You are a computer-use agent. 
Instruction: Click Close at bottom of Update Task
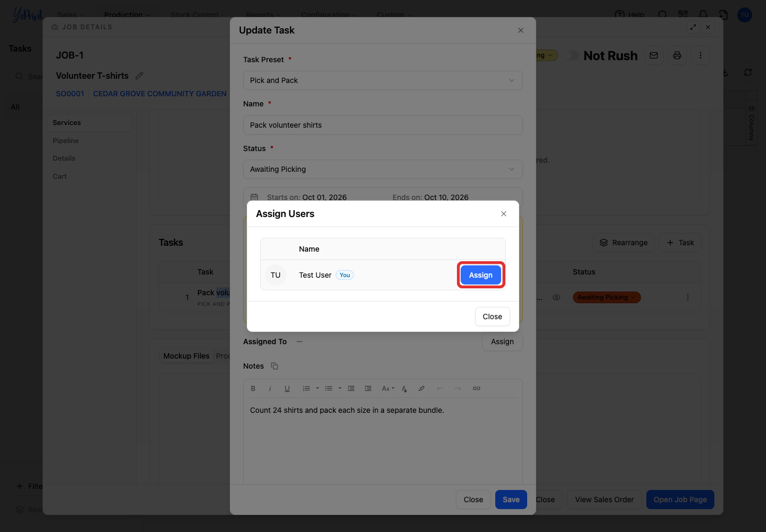coord(473,500)
